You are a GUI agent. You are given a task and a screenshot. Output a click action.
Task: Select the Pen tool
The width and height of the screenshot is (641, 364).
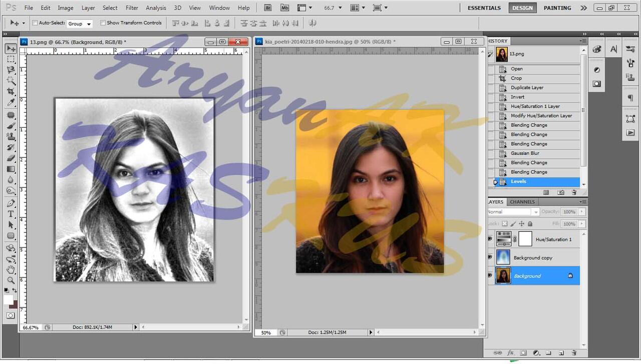(x=11, y=203)
